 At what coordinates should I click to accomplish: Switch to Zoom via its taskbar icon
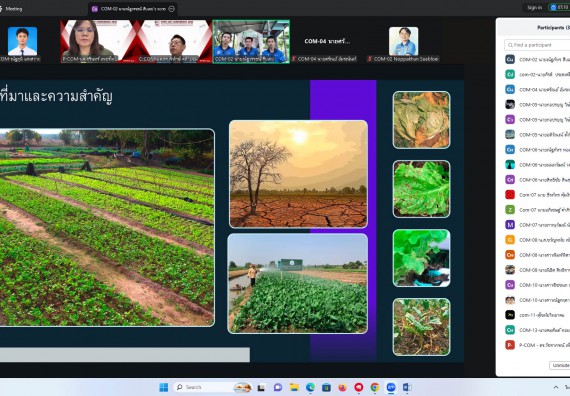point(391,388)
